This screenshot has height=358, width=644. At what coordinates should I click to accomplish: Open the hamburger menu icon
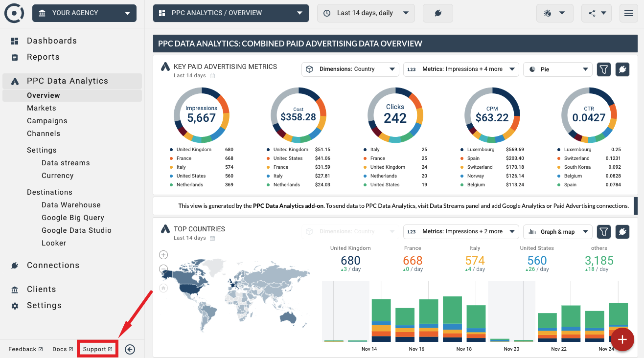click(629, 13)
